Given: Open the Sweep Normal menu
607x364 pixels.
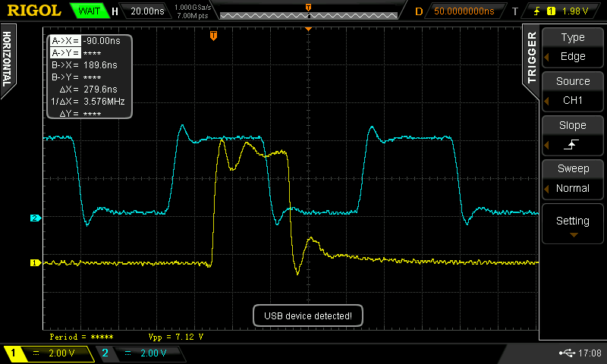Looking at the screenshot, I should (x=573, y=179).
